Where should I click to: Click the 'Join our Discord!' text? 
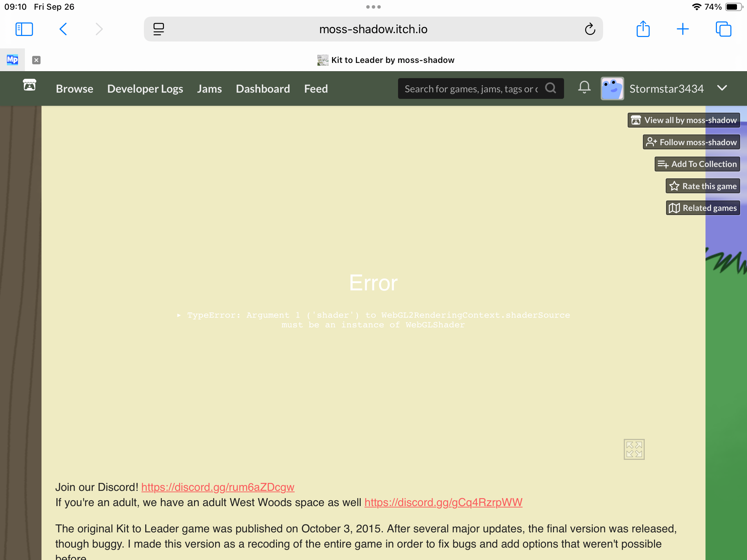coord(97,487)
